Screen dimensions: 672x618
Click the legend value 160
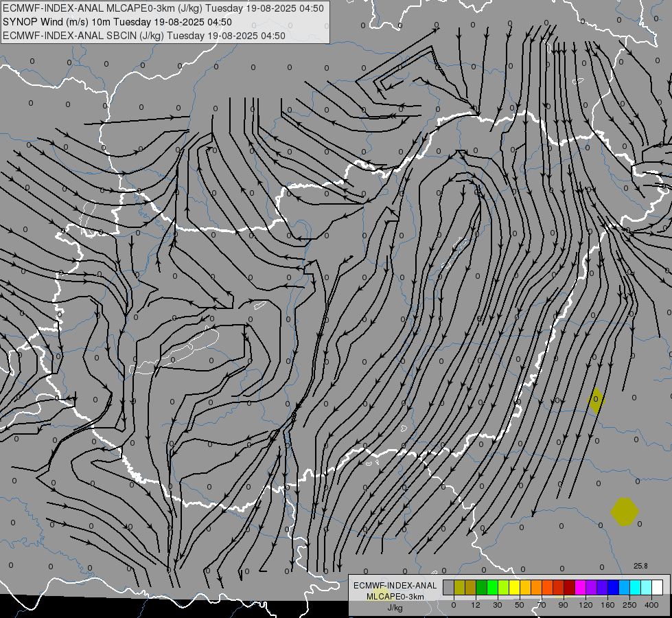(607, 605)
